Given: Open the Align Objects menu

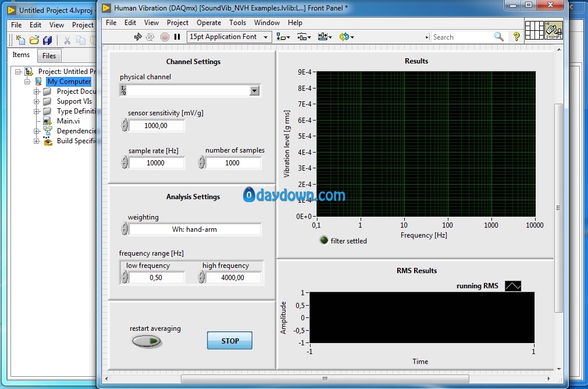Looking at the screenshot, I should tap(283, 37).
